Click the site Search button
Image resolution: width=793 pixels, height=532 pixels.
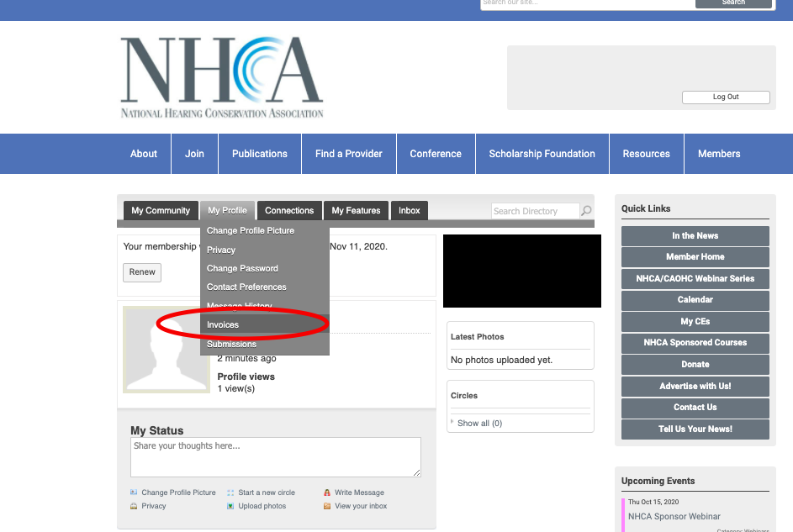click(x=733, y=3)
